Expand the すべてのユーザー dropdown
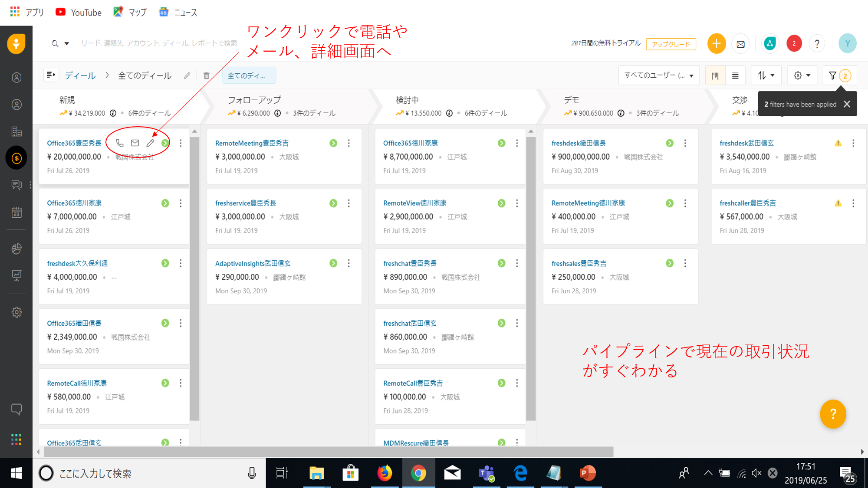This screenshot has width=868, height=488. pyautogui.click(x=658, y=75)
